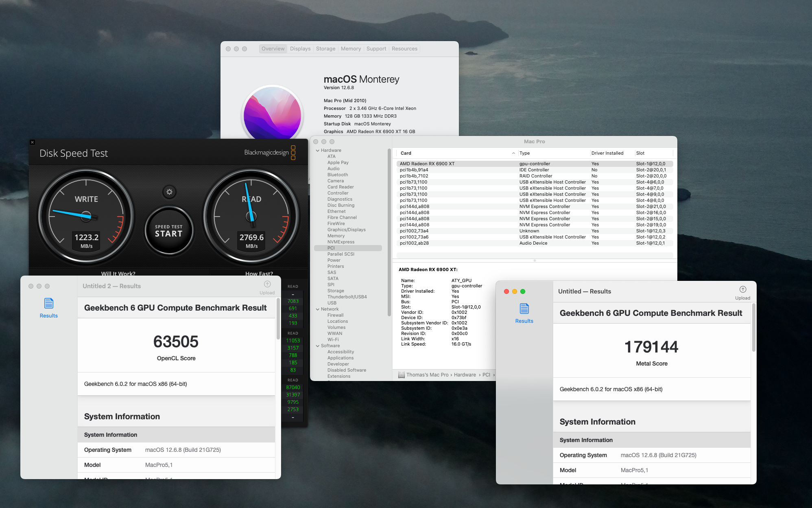The width and height of the screenshot is (812, 508).
Task: Click Results icon in Untitled window
Action: click(524, 313)
